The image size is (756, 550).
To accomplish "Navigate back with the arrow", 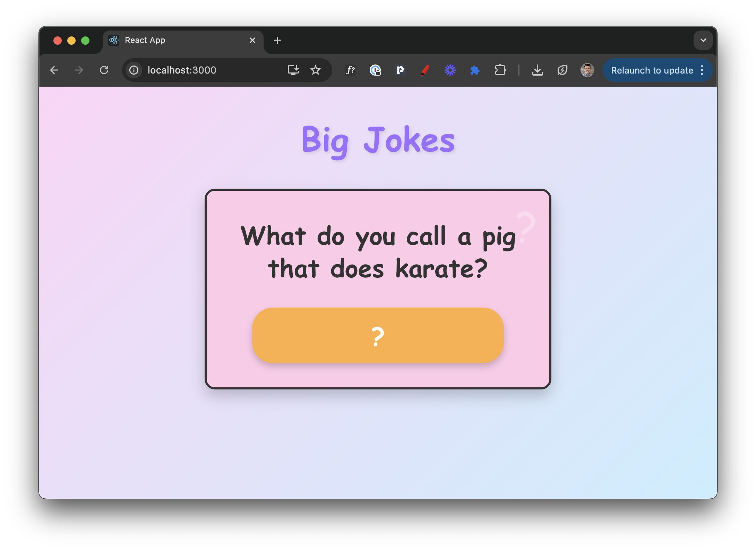I will [54, 70].
